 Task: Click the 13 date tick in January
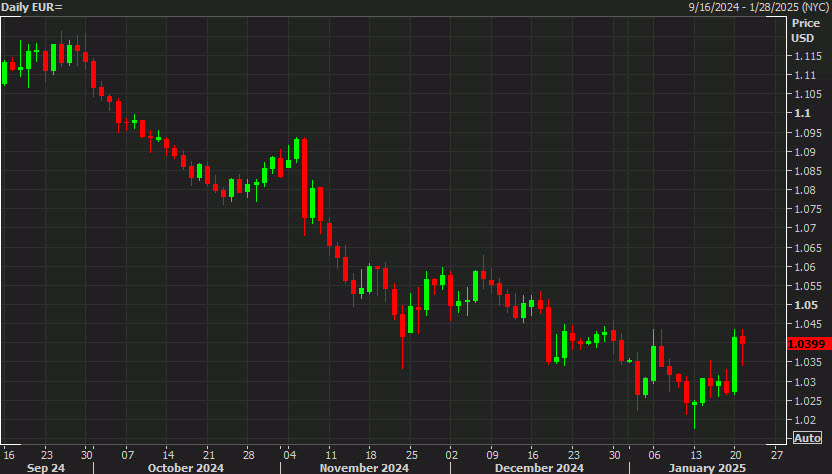click(x=696, y=455)
